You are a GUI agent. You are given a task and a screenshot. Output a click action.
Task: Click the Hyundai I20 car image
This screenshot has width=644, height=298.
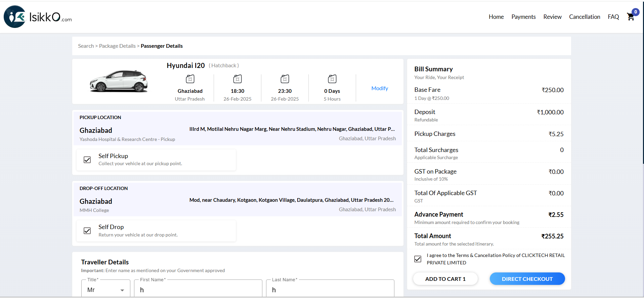pyautogui.click(x=119, y=81)
